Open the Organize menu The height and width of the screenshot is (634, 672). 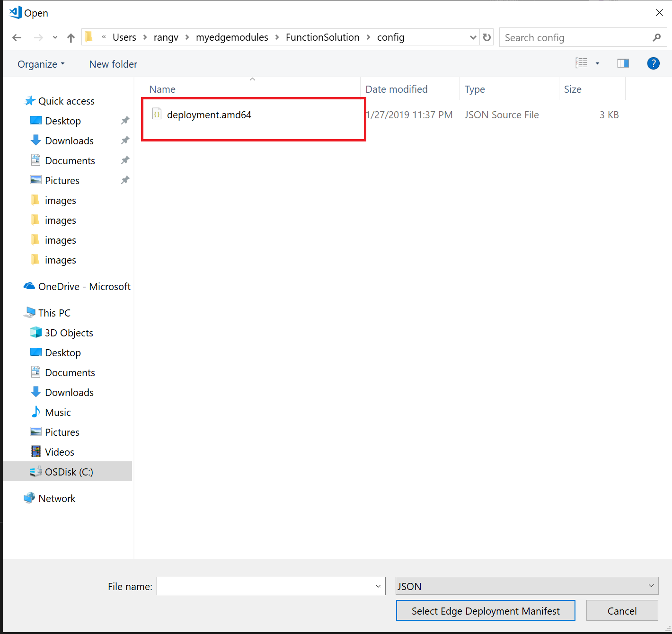[x=41, y=64]
